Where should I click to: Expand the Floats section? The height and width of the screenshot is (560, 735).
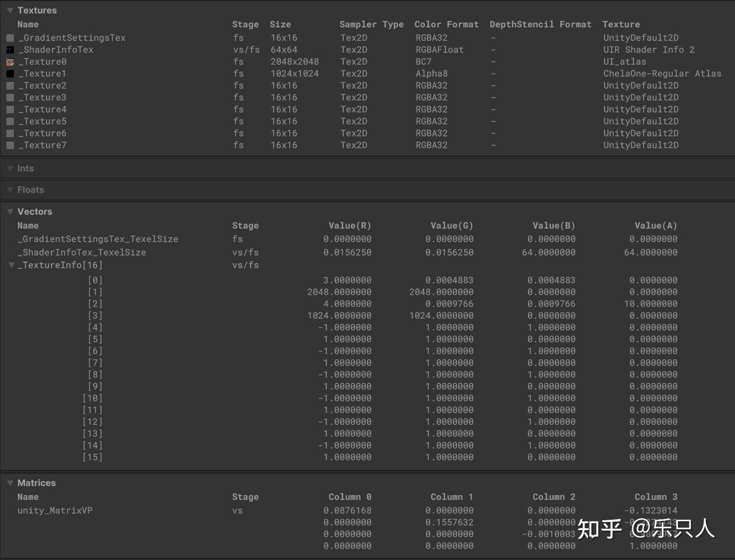click(x=10, y=189)
